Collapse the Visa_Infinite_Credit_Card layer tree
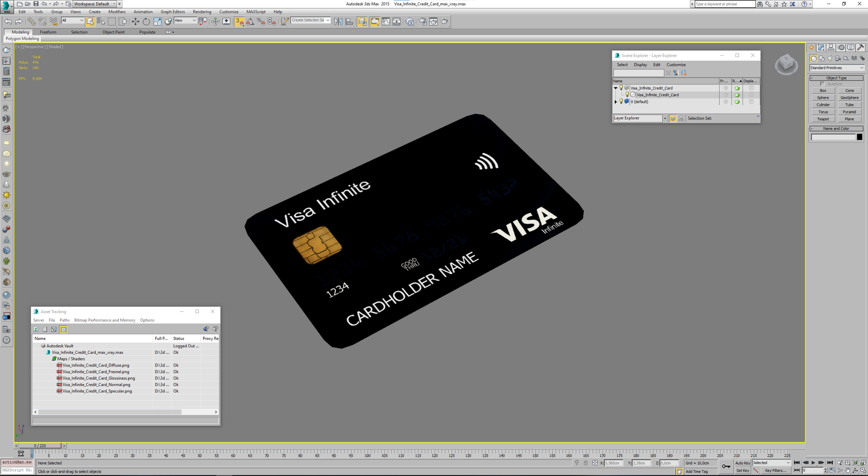Viewport: 868px width, 476px height. click(x=615, y=88)
